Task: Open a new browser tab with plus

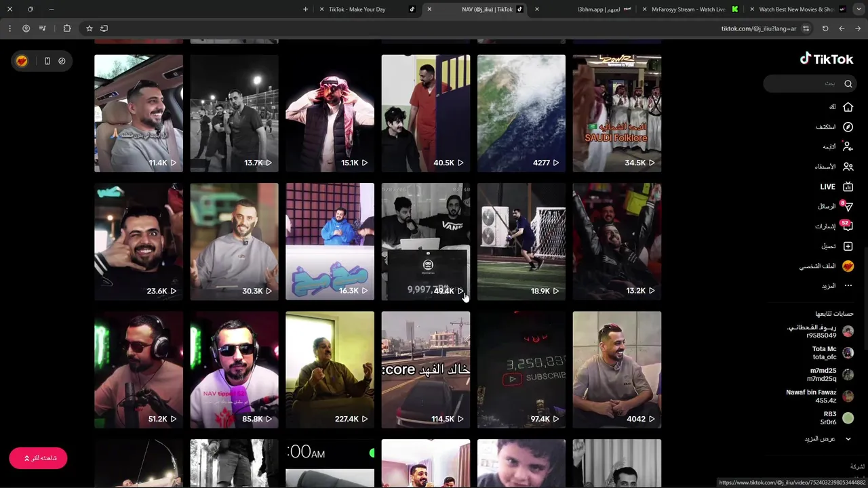Action: (305, 9)
